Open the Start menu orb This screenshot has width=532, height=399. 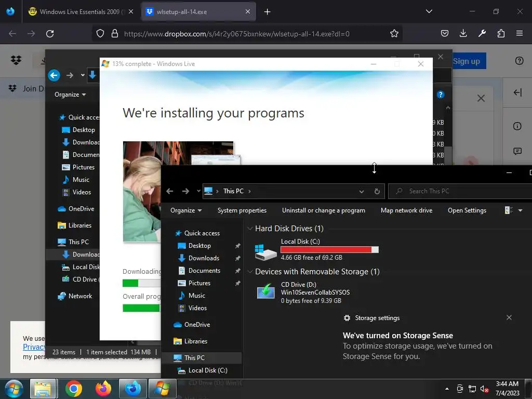[x=14, y=389]
